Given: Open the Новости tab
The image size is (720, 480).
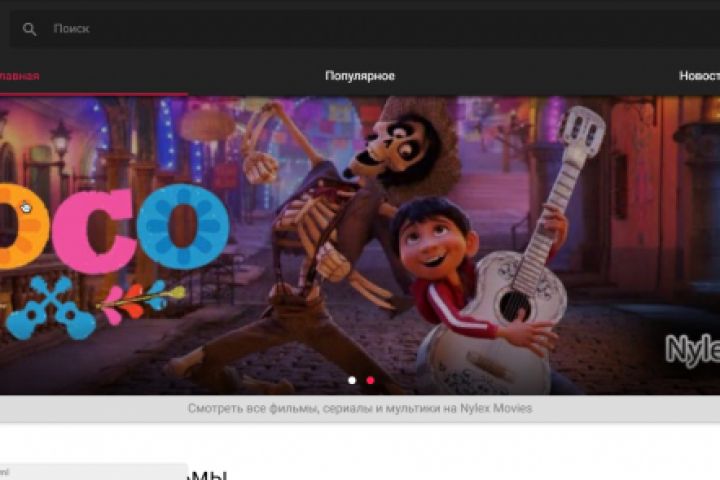Looking at the screenshot, I should click(x=699, y=76).
